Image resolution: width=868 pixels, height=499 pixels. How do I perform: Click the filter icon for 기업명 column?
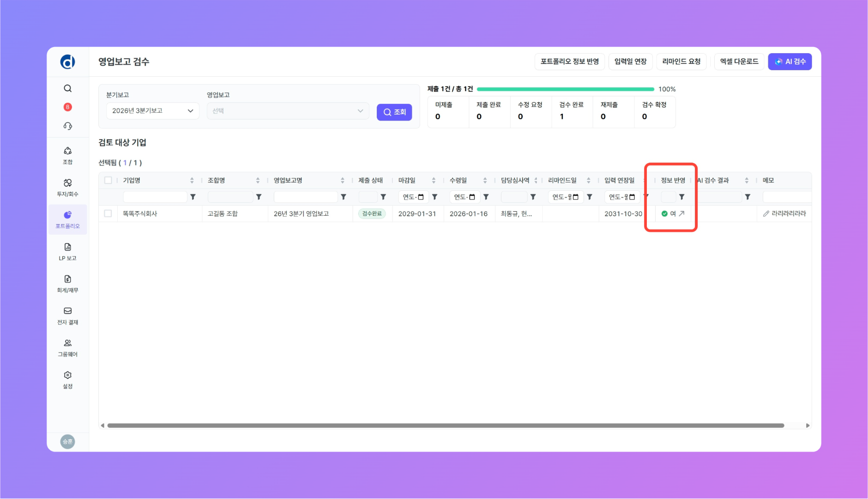pos(193,197)
